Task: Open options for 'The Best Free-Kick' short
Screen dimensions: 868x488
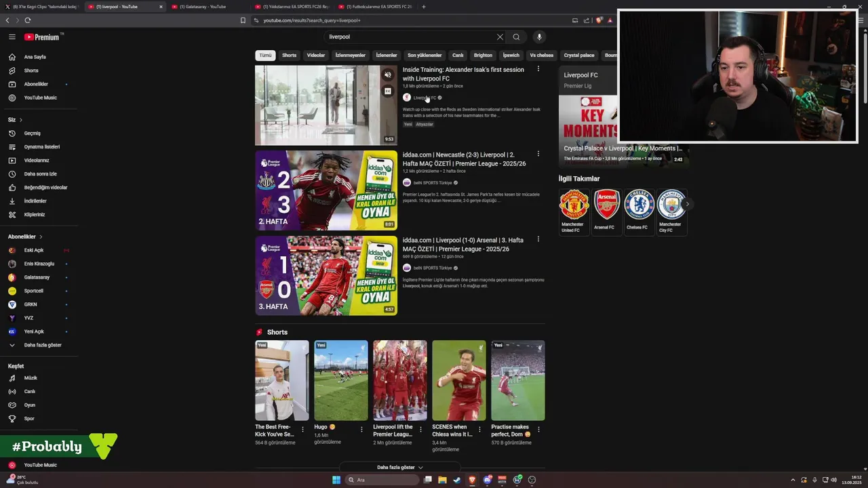Action: point(302,430)
